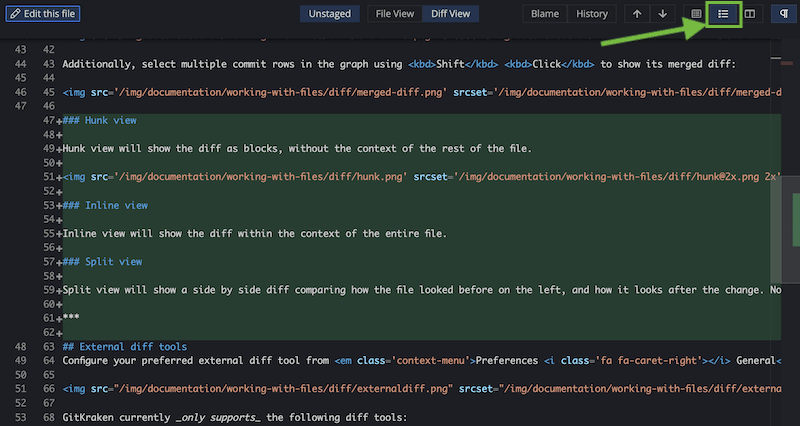Jump to next change with down arrow
The image size is (800, 426).
(661, 14)
